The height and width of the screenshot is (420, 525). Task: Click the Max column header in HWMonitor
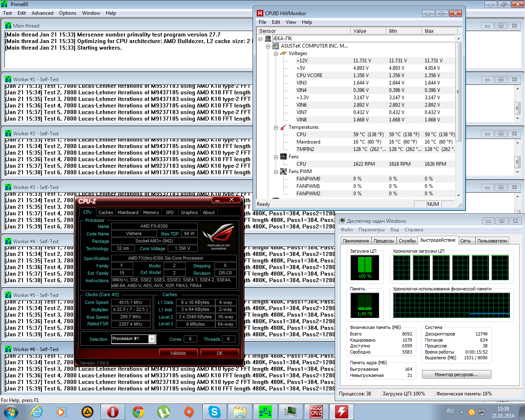click(439, 31)
